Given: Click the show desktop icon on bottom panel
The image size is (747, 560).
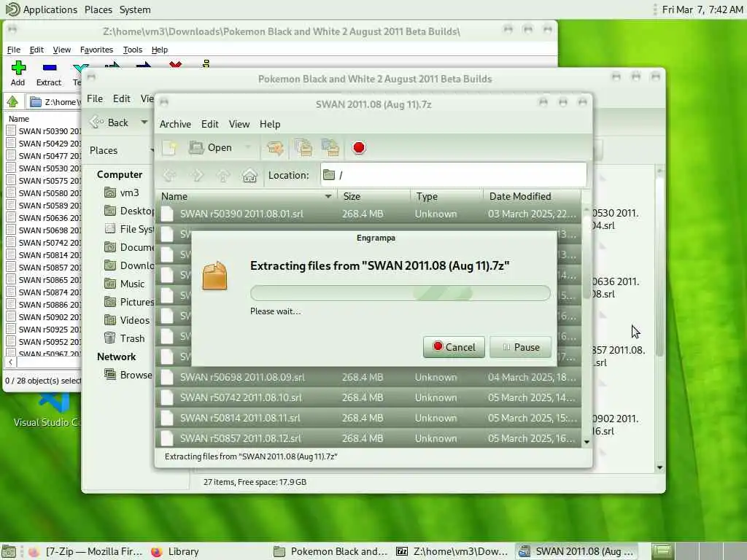Looking at the screenshot, I should click(x=9, y=551).
